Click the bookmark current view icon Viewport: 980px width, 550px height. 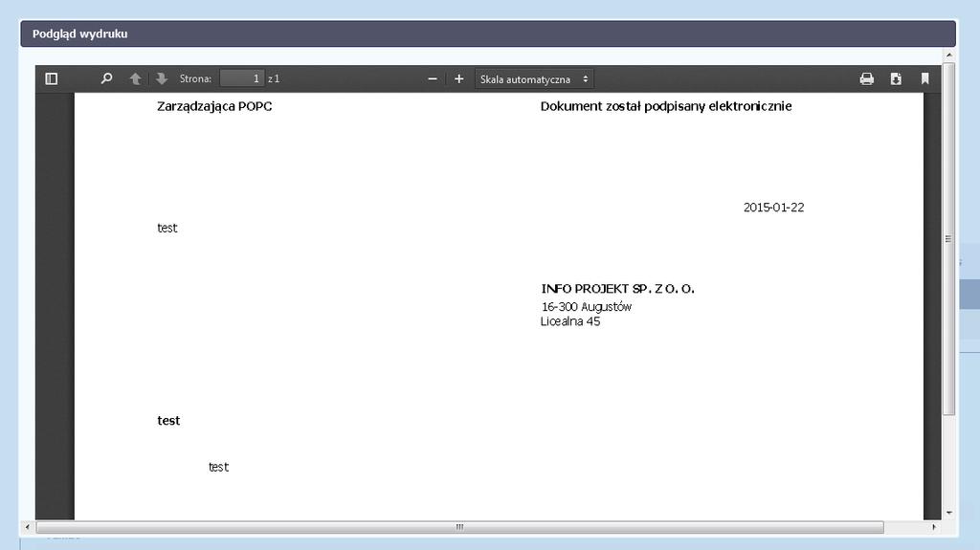[925, 78]
